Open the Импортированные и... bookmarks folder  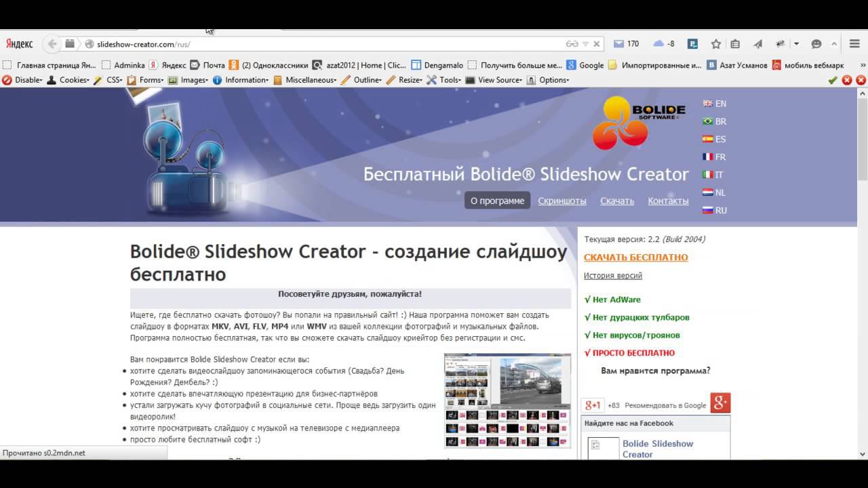point(655,66)
